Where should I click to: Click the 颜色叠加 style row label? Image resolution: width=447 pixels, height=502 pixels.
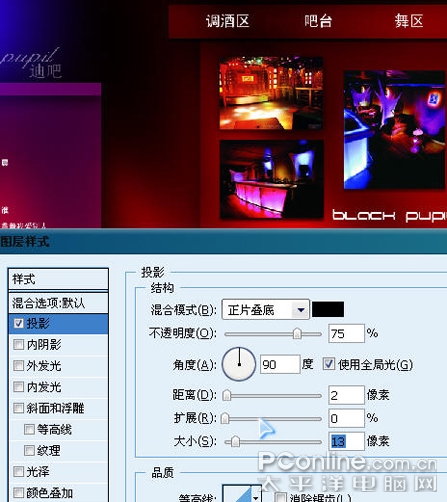point(50,493)
